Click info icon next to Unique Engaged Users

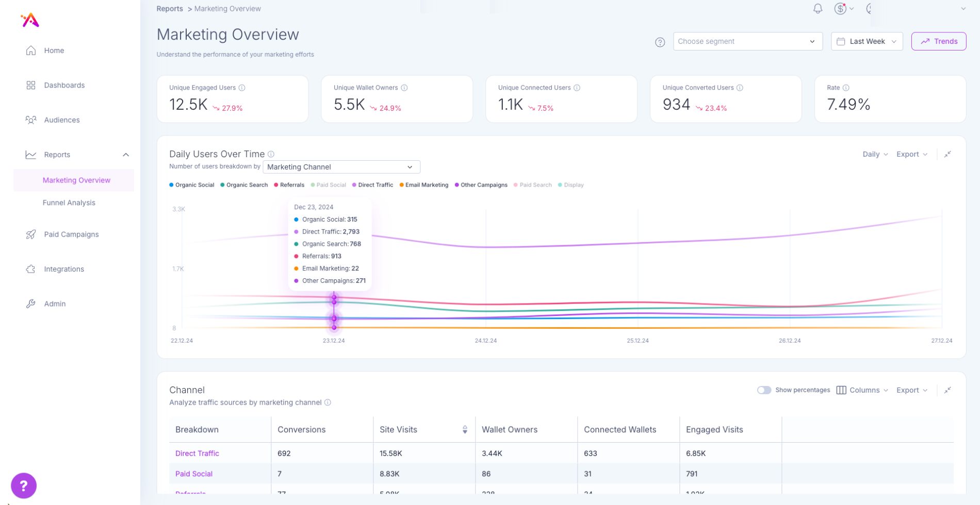click(242, 88)
